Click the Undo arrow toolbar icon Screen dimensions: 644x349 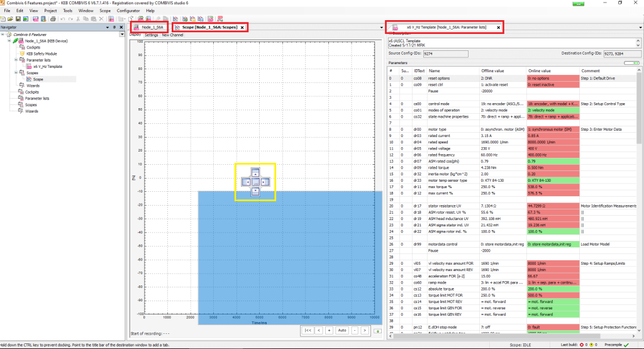point(63,19)
